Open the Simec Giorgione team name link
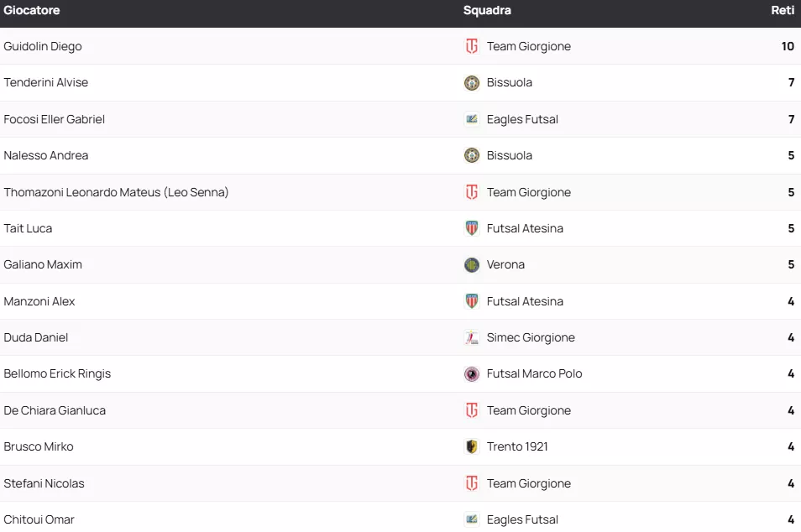This screenshot has height=532, width=801. (x=531, y=337)
